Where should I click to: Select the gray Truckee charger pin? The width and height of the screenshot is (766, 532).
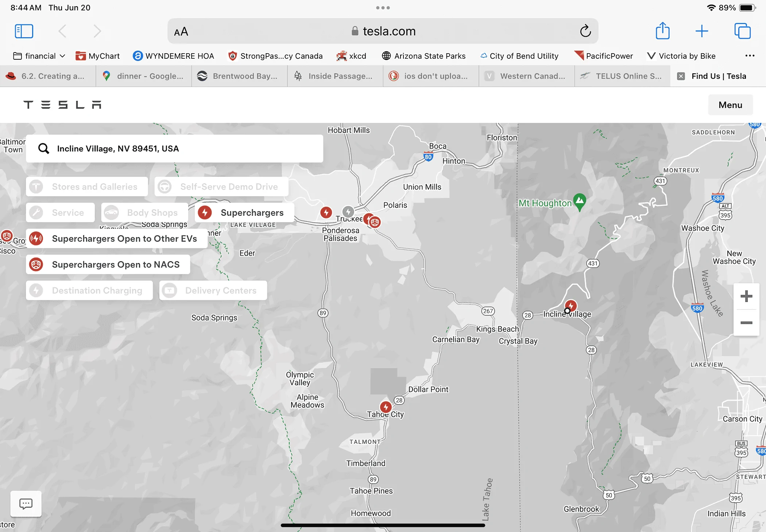point(348,211)
